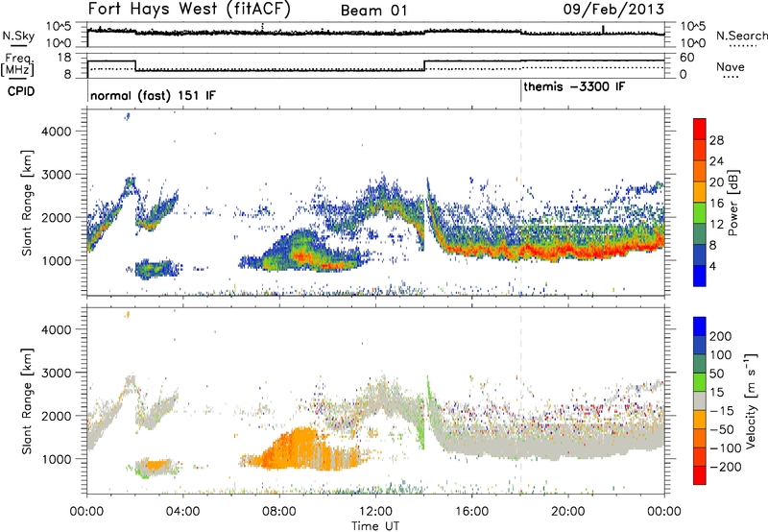Pick Velocity colorbar segment between 100 and 200
The image size is (768, 532).
(x=700, y=345)
